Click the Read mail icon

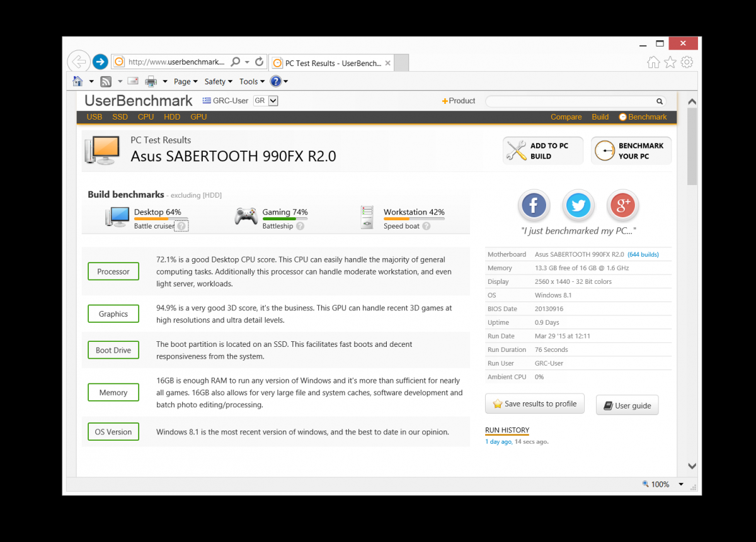click(x=132, y=81)
